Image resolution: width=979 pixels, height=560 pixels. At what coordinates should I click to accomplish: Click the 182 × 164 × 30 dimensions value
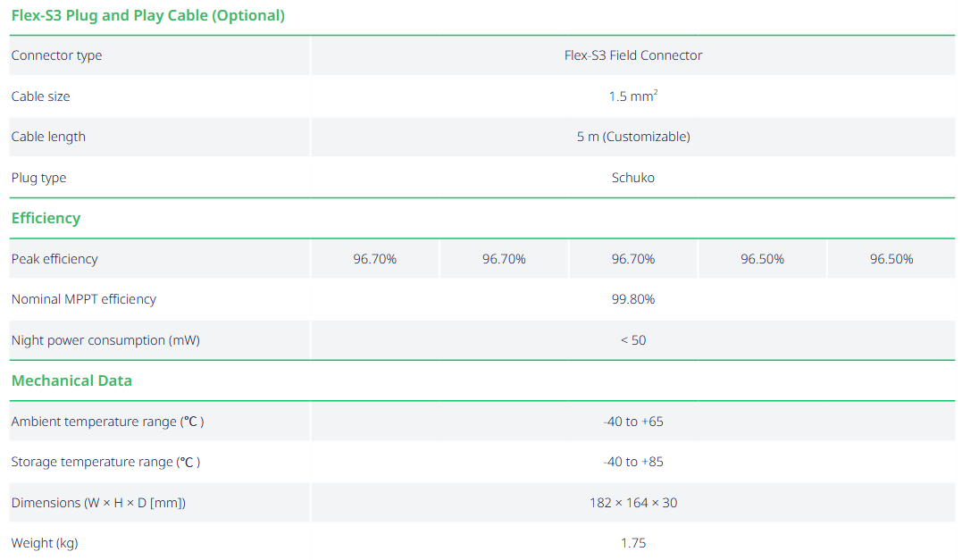pyautogui.click(x=632, y=503)
